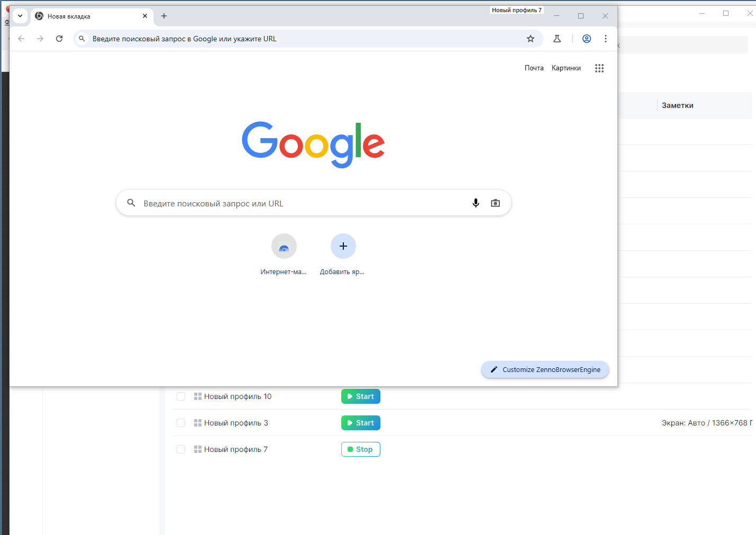Maximize the background profile manager window
756x535 pixels.
(x=726, y=13)
